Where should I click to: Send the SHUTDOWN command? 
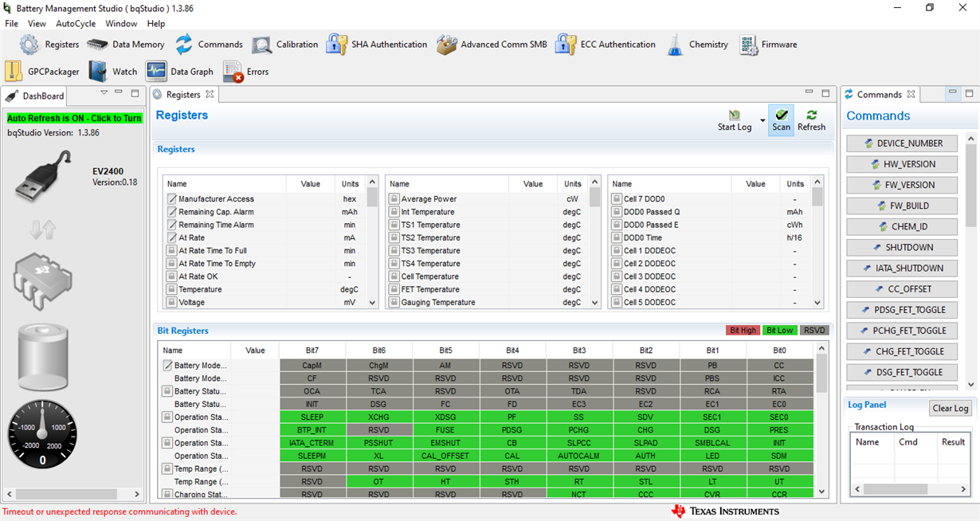(902, 247)
